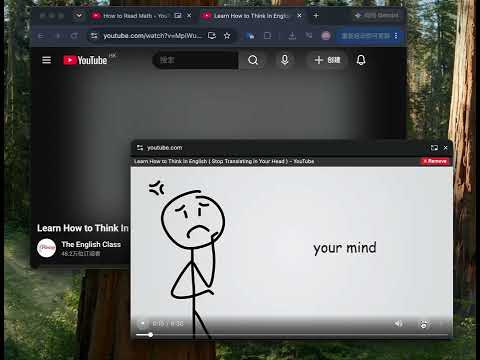Click the icon right of the volume control

[x=423, y=324]
